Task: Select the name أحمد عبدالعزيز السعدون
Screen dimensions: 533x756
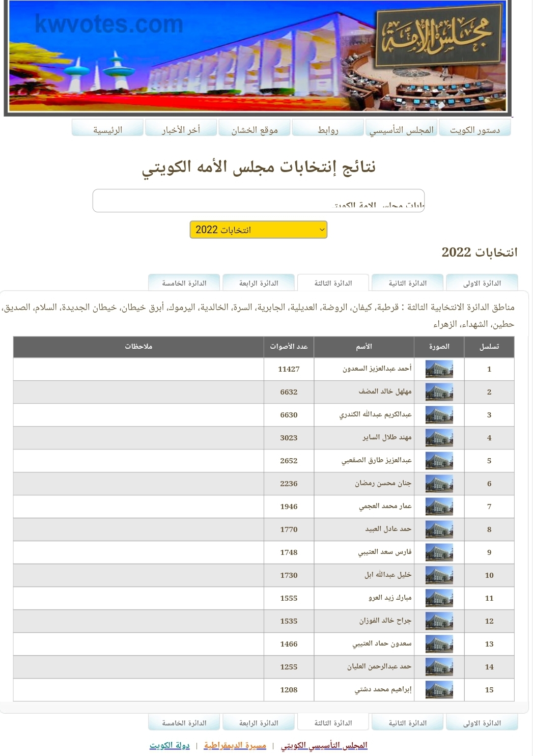Action: coord(377,369)
